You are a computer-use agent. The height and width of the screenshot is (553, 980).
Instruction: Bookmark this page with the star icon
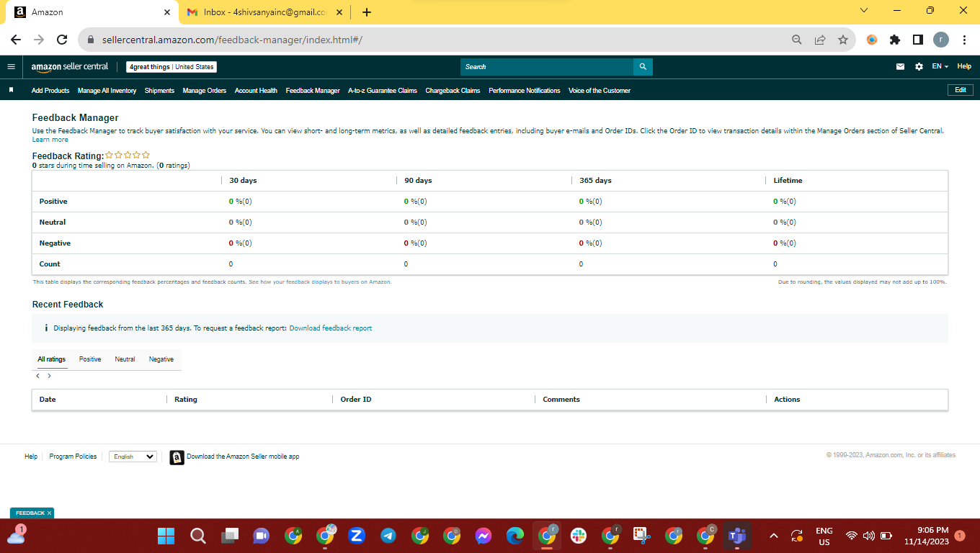843,40
